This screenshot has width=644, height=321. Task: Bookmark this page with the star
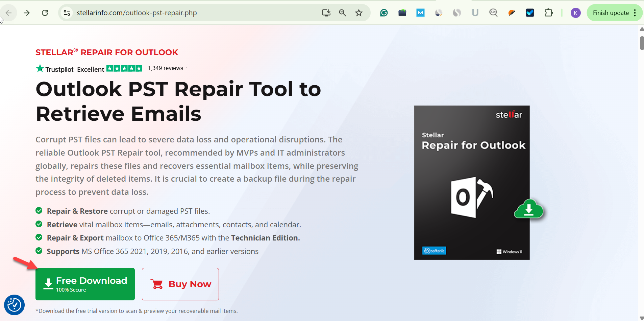pyautogui.click(x=359, y=13)
